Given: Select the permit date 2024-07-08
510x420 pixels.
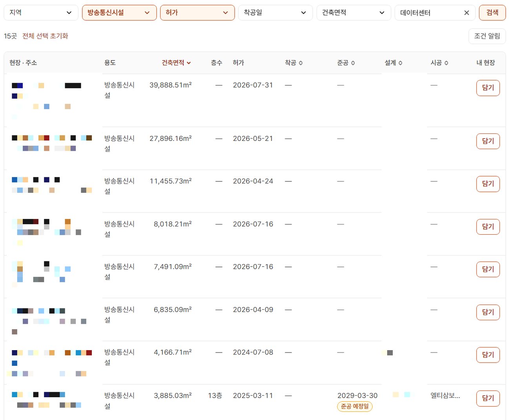Looking at the screenshot, I should click(x=253, y=352).
